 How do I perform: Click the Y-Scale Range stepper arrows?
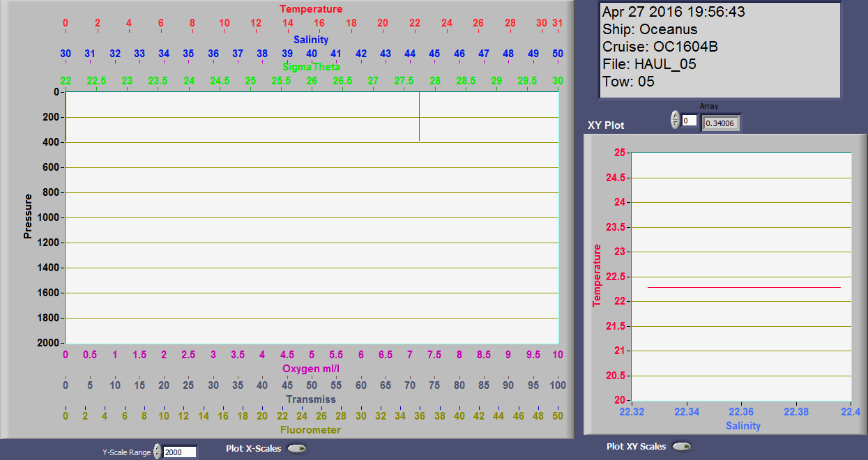[x=158, y=452]
